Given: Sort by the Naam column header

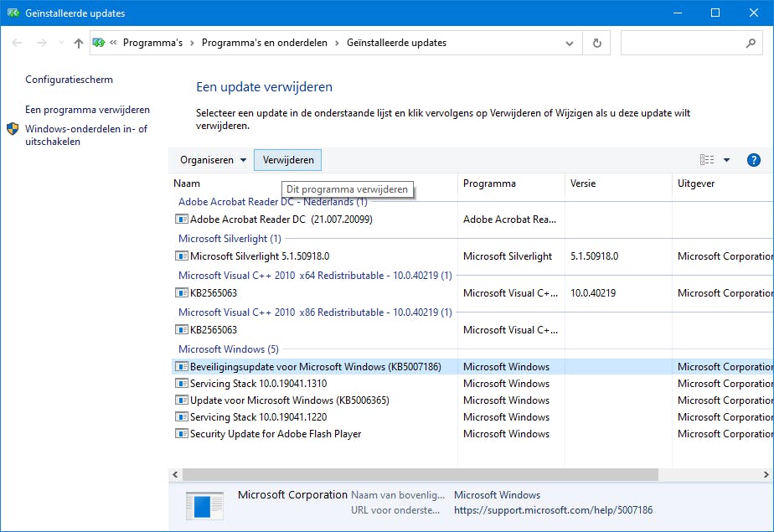Looking at the screenshot, I should click(186, 183).
